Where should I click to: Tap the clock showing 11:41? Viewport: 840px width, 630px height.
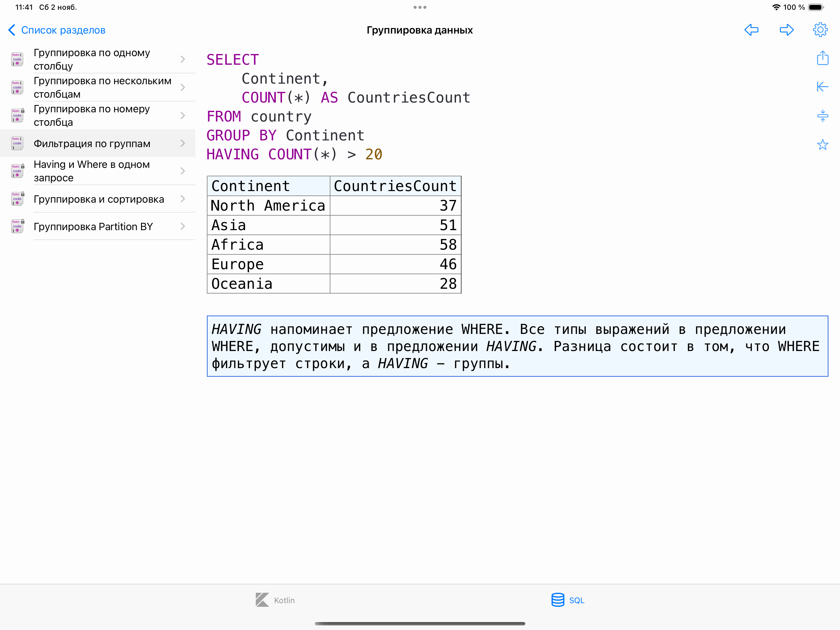24,7
